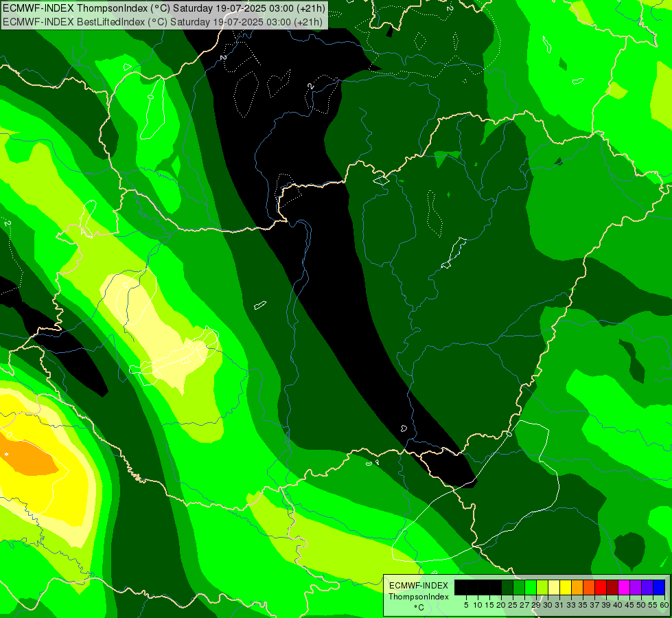Select the bright red 37–39 legend swatch

point(601,587)
